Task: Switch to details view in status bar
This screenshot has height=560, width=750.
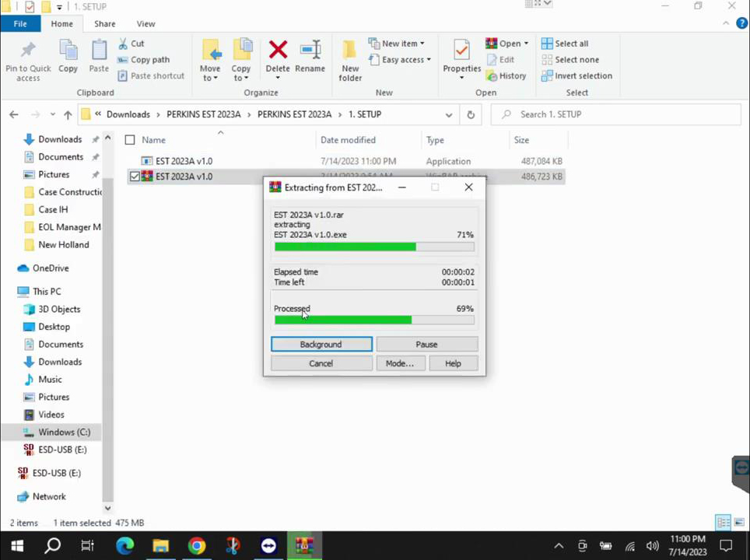Action: 724,522
